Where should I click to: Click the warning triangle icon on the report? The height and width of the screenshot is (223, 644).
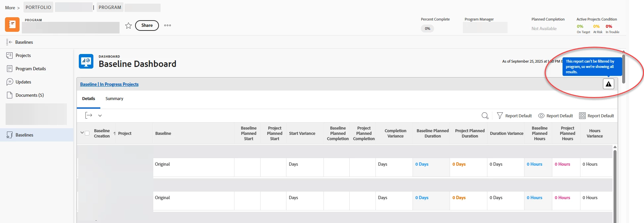[609, 84]
